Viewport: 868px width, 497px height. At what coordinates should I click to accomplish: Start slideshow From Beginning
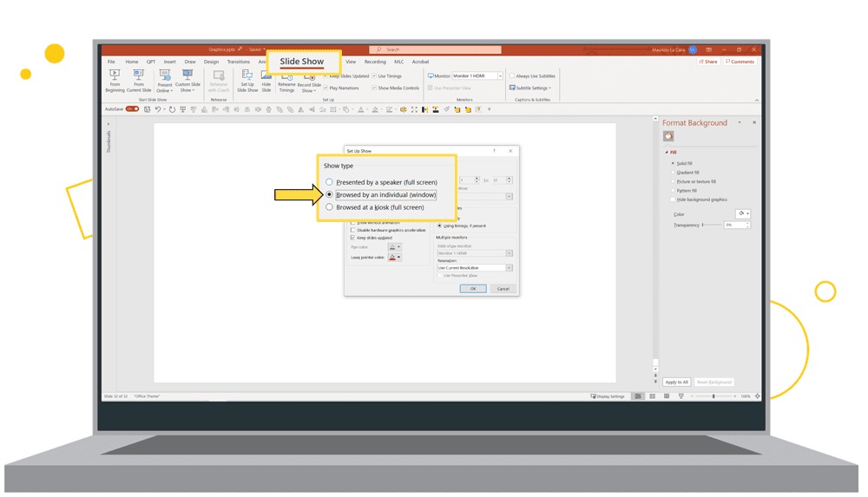(x=115, y=81)
